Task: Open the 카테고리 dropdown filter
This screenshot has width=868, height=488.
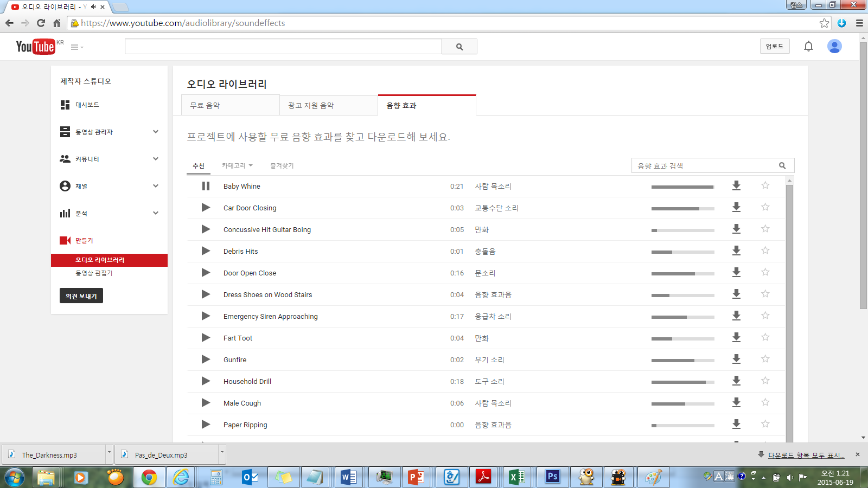Action: coord(237,165)
